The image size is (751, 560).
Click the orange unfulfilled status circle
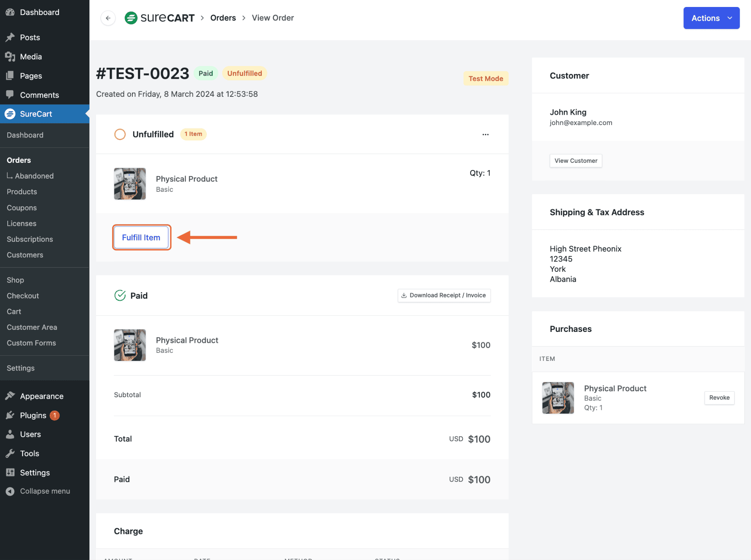(x=120, y=134)
